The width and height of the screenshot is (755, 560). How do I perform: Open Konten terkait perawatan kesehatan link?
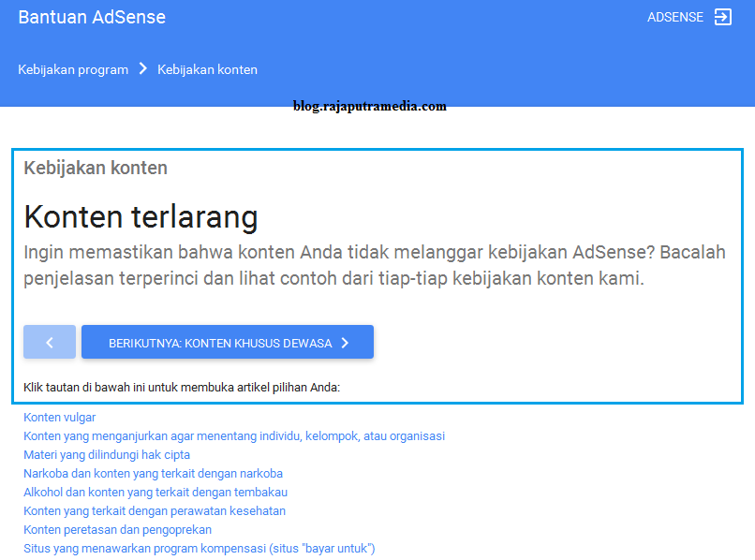point(155,511)
